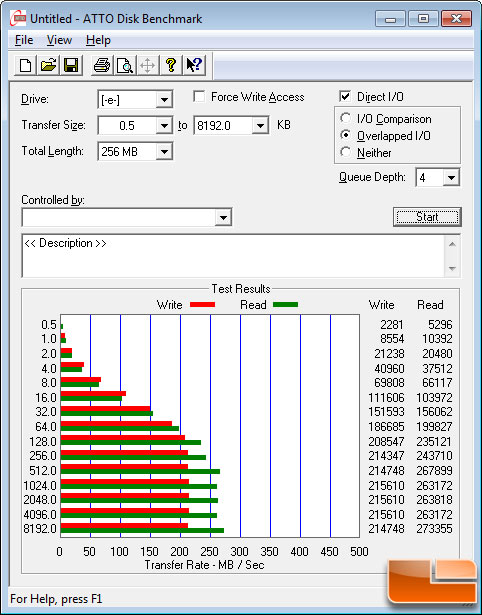Image resolution: width=482 pixels, height=615 pixels.
Task: Open Print Preview toolbar icon
Action: 125,65
